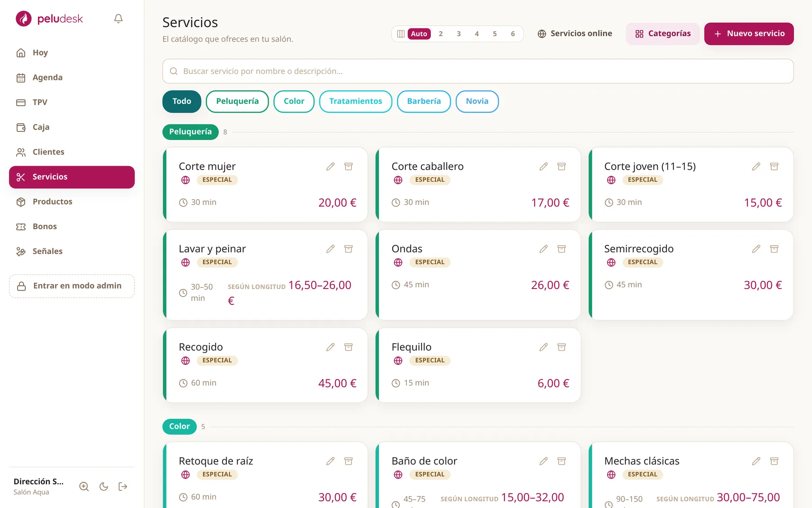Open Bonos section in the sidebar
The width and height of the screenshot is (812, 508).
click(x=72, y=227)
